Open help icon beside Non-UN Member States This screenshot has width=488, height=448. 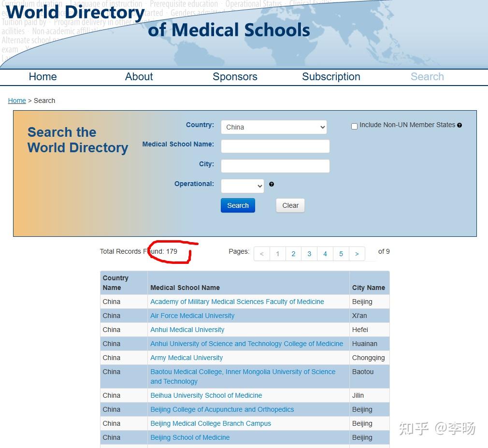(x=459, y=125)
